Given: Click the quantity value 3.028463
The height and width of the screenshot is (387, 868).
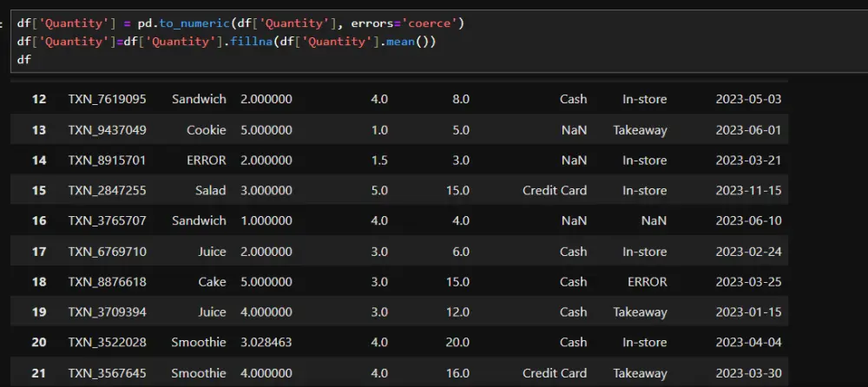Looking at the screenshot, I should (x=266, y=342).
